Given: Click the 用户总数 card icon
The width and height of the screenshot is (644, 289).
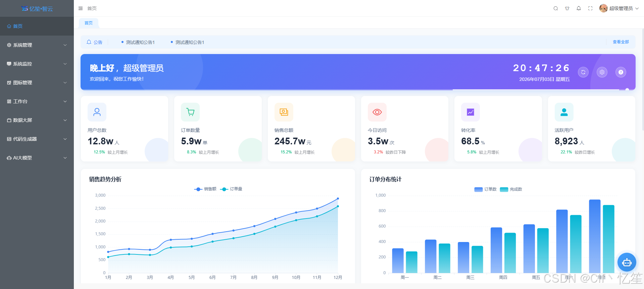Looking at the screenshot, I should [x=97, y=112].
